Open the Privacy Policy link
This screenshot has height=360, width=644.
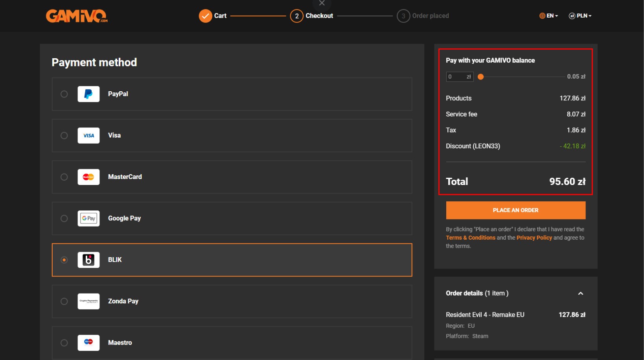click(534, 238)
